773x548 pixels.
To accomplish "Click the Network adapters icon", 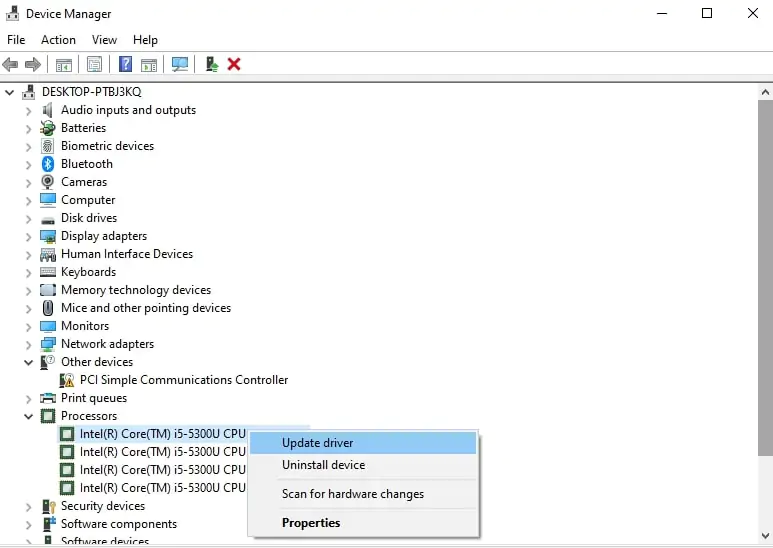I will [x=48, y=344].
